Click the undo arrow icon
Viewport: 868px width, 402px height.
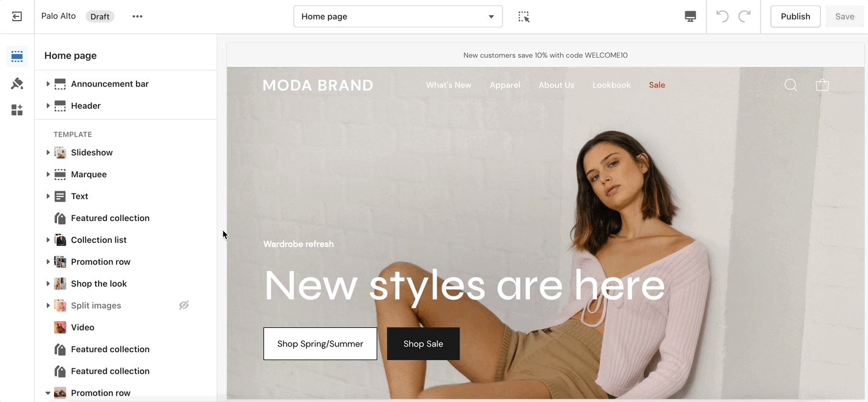[x=722, y=16]
